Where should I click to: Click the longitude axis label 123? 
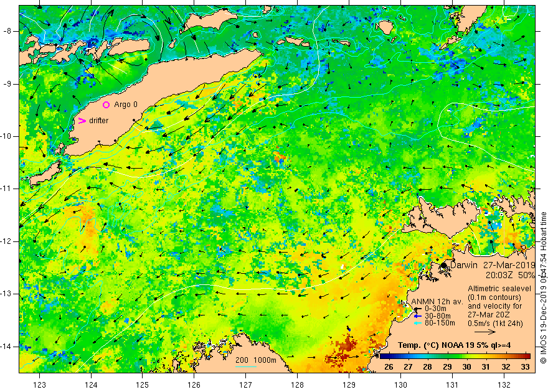(x=39, y=385)
